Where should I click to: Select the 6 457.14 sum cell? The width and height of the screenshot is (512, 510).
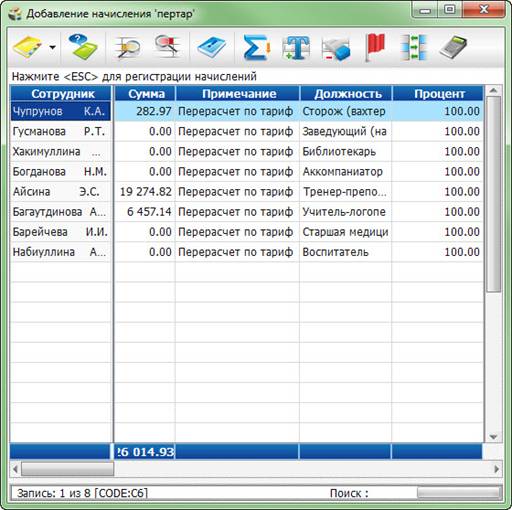click(145, 212)
